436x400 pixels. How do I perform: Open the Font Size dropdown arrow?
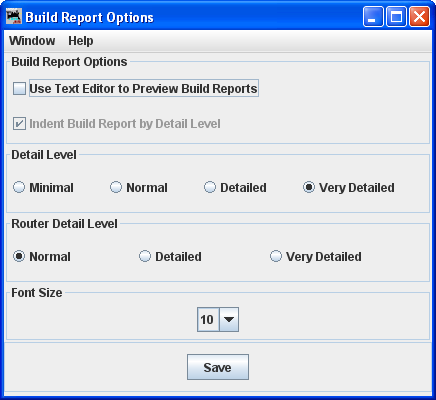pos(229,319)
